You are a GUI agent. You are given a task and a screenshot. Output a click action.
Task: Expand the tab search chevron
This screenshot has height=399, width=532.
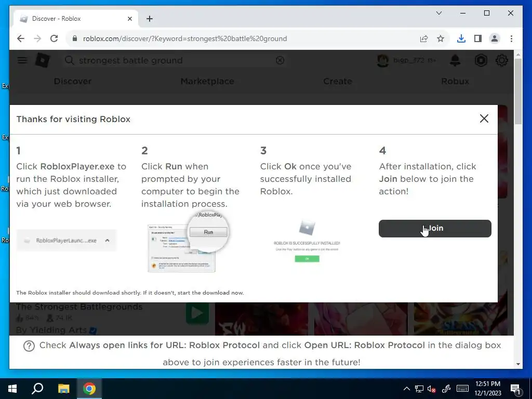(x=438, y=13)
